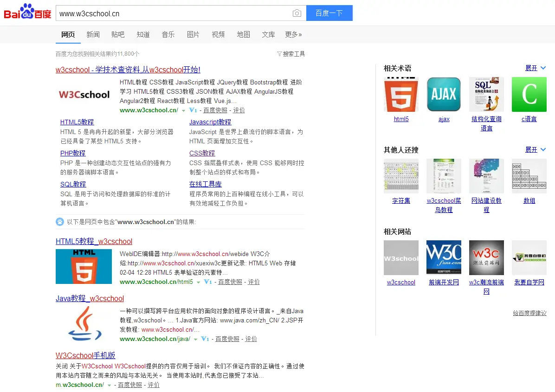
Task: Click 给百度提建议 feedback link
Action: coord(529,313)
